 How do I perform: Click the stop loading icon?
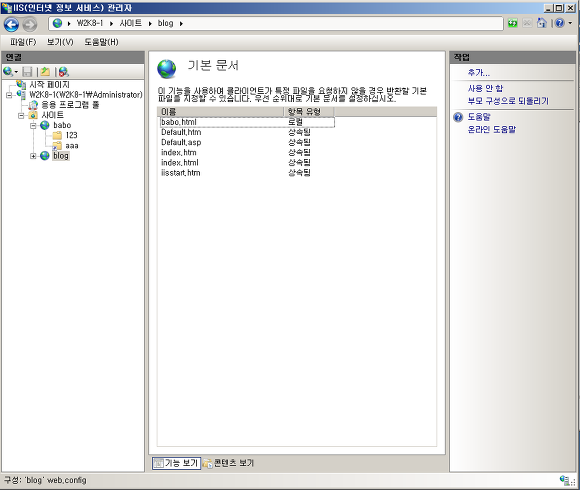(527, 23)
